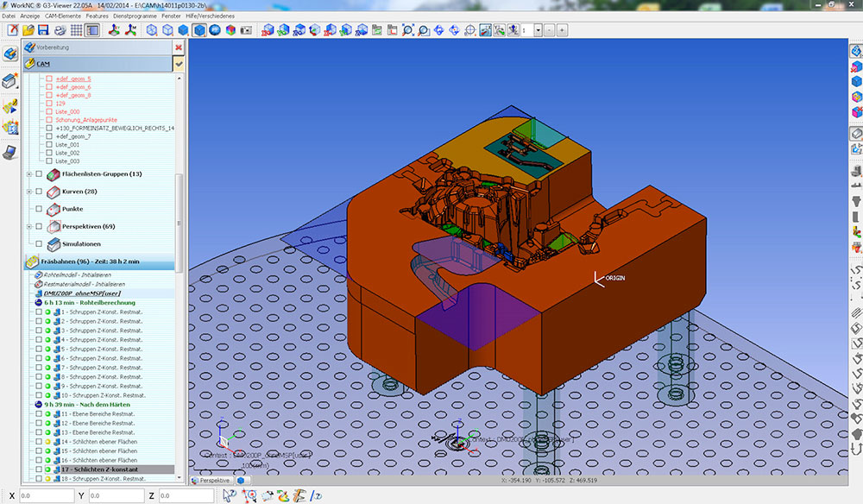Check the +130_FORMEINSATZ_BEWEGLICH_RECHTS_14 checkbox

pos(49,129)
